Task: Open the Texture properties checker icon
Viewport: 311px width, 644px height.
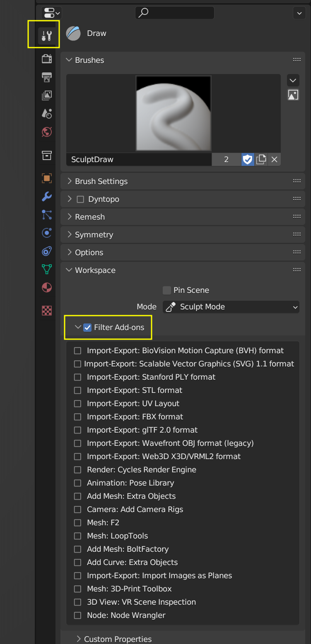Action: [x=47, y=310]
